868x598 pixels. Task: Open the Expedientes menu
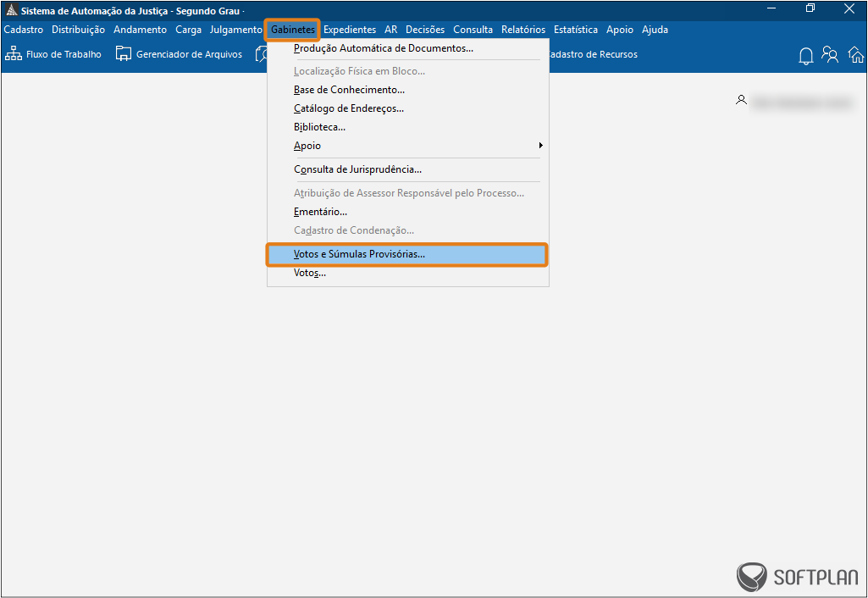tap(350, 30)
